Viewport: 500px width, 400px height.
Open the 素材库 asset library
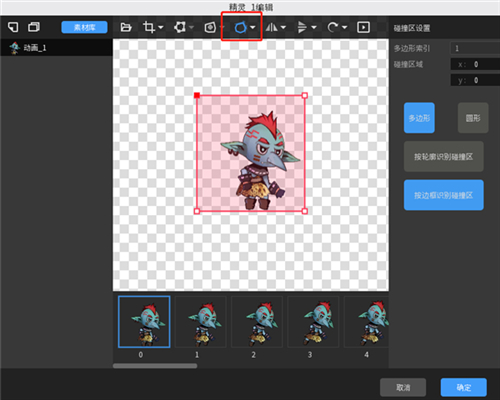(x=84, y=27)
